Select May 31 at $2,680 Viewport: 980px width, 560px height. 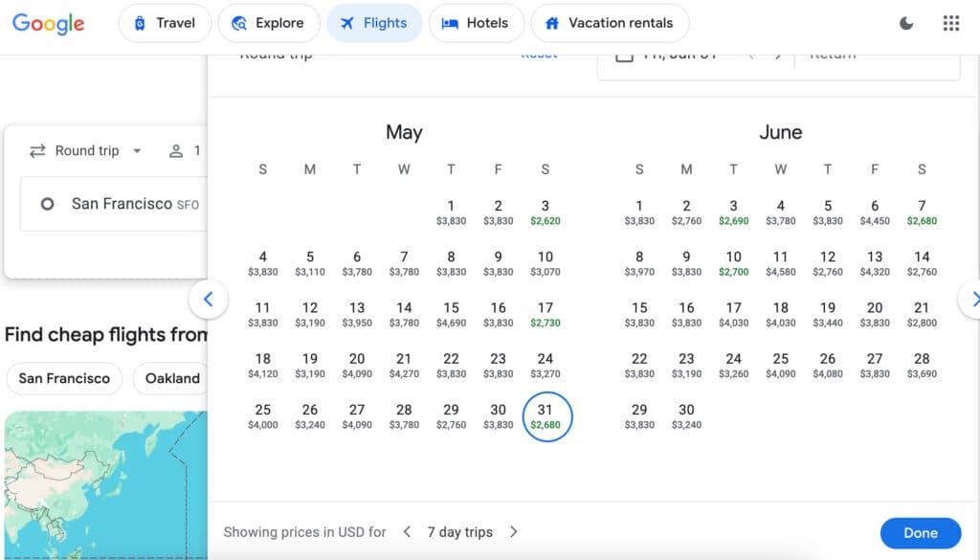point(546,416)
